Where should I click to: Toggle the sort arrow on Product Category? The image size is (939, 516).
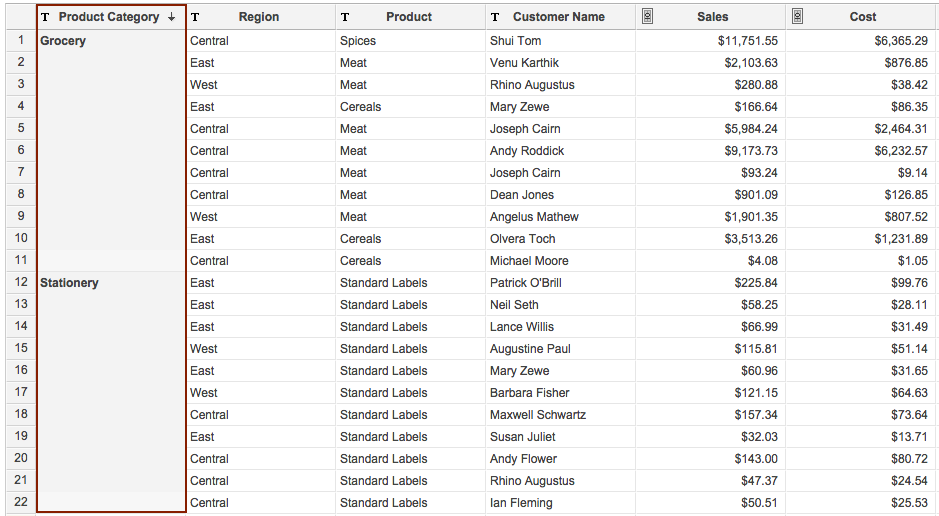[x=172, y=17]
